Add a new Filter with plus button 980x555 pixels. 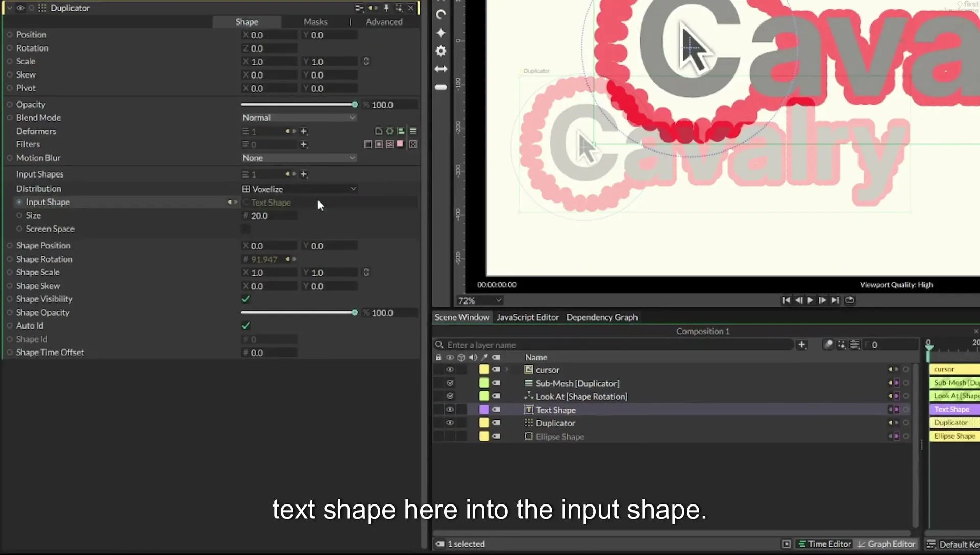[304, 144]
